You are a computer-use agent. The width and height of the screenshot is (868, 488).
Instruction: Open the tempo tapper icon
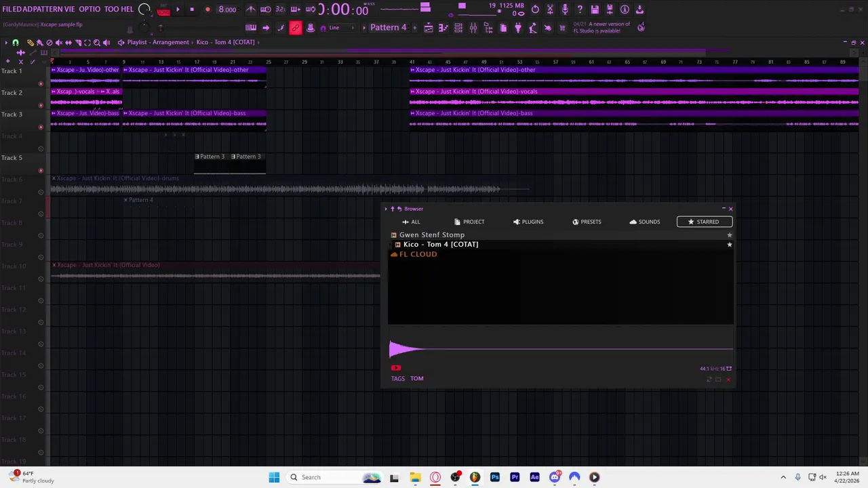pyautogui.click(x=533, y=28)
